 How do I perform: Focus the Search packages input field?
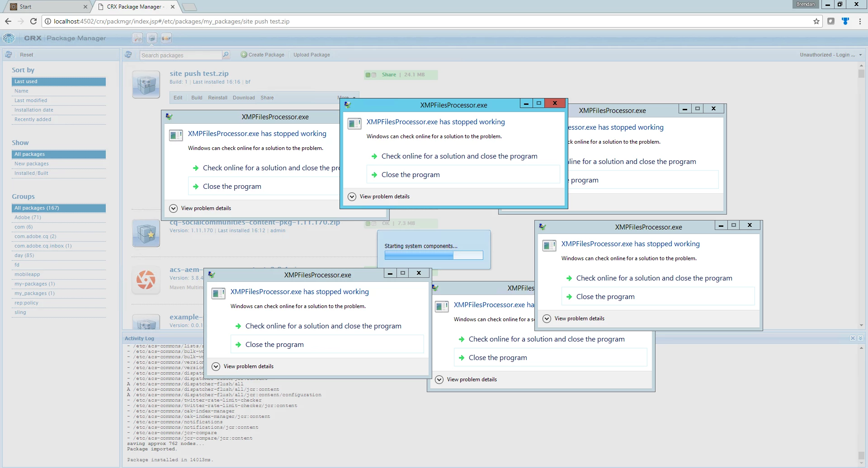point(181,55)
